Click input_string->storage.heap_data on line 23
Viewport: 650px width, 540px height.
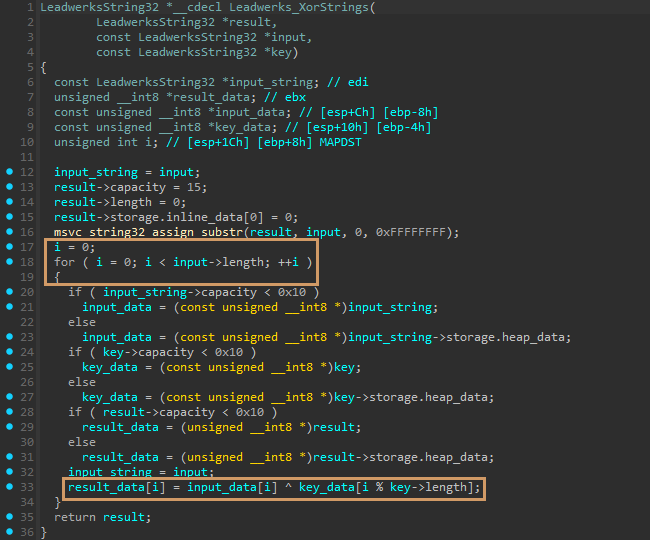[x=456, y=337]
